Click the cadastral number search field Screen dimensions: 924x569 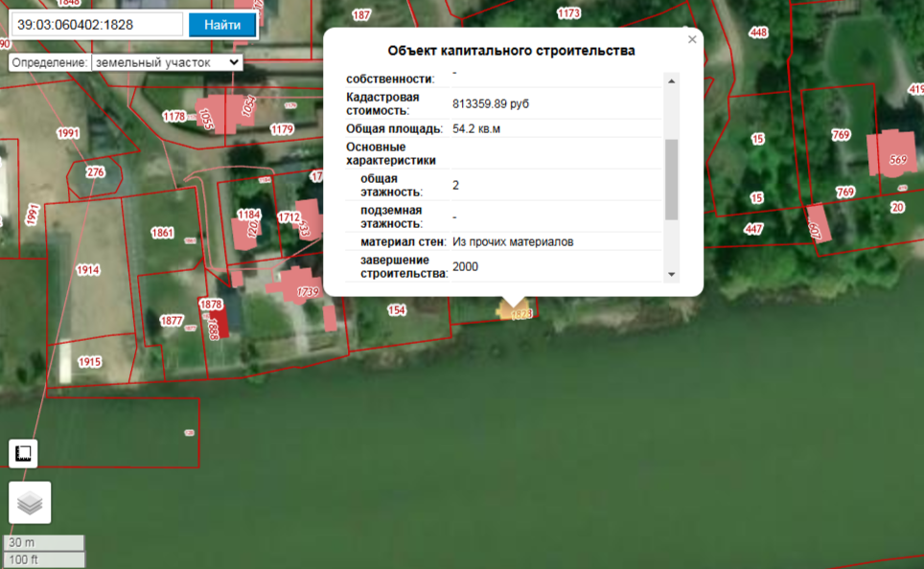94,25
